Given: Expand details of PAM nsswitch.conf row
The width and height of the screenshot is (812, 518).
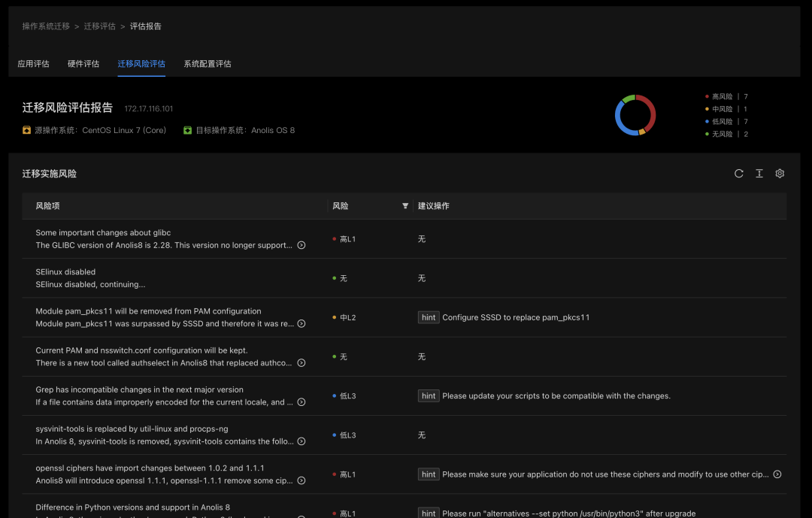Looking at the screenshot, I should [x=301, y=363].
